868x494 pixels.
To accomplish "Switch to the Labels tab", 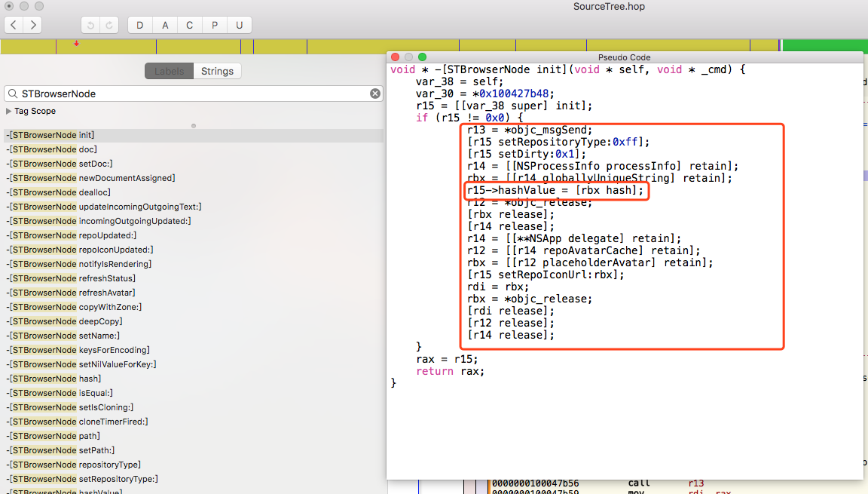I will tap(169, 72).
